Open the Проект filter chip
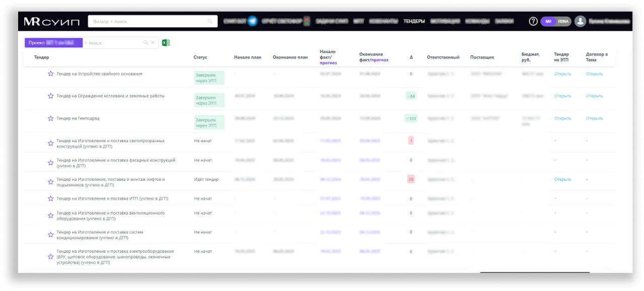 point(53,43)
